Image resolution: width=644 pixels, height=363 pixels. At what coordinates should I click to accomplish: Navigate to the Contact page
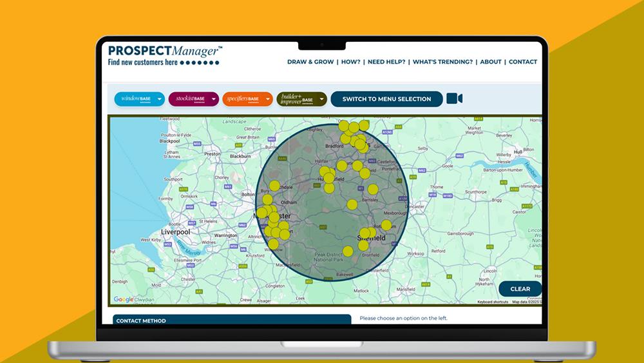pyautogui.click(x=523, y=62)
